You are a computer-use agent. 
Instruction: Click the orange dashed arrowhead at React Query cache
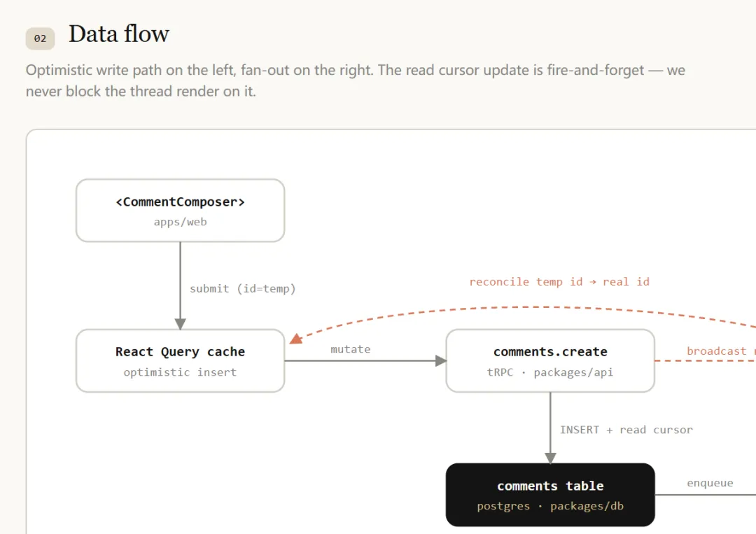(x=295, y=339)
